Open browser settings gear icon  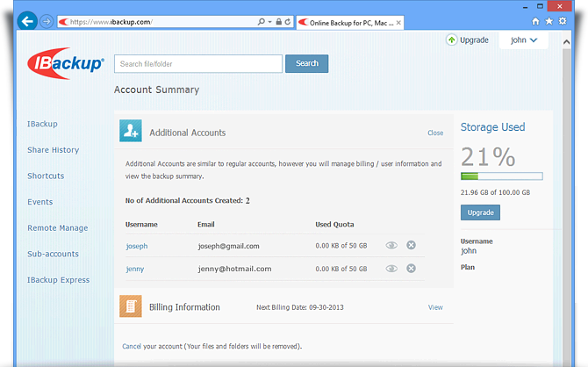[x=563, y=21]
